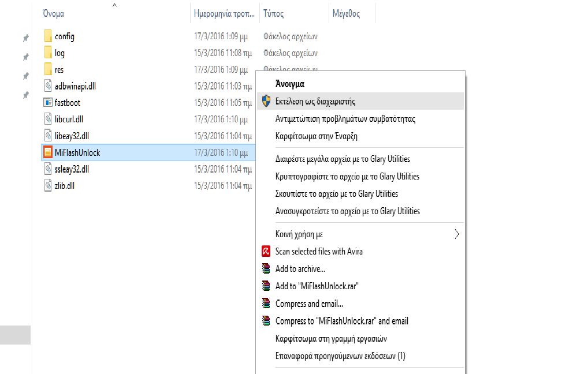Click the first pin icon in the sidebar
The image size is (588, 374).
[x=25, y=38]
